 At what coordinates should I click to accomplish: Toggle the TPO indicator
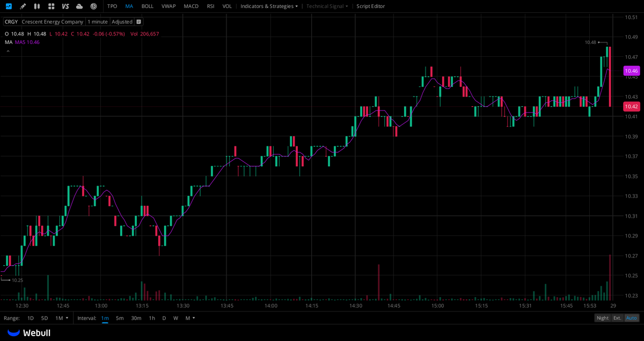(112, 6)
